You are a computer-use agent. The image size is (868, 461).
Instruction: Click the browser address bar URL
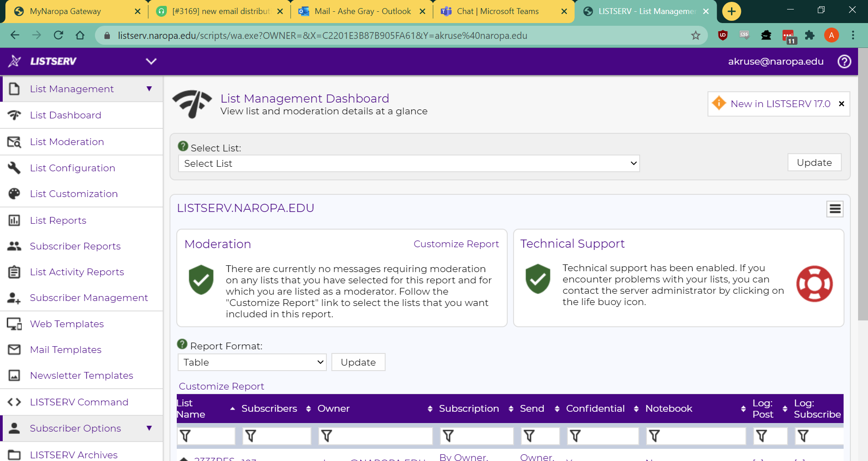pos(322,35)
